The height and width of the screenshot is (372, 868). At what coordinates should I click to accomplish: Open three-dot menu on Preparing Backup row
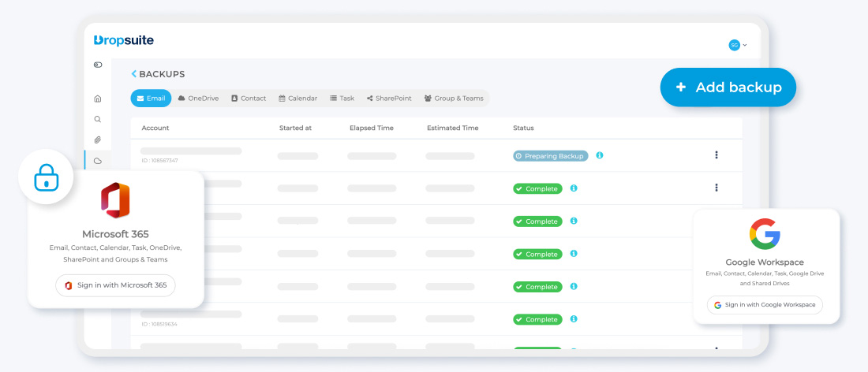click(x=716, y=155)
